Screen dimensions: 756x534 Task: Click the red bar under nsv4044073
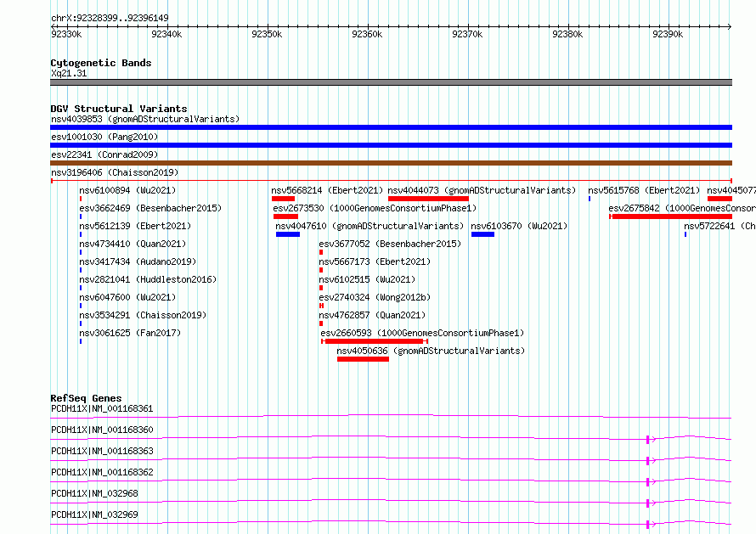pos(428,199)
